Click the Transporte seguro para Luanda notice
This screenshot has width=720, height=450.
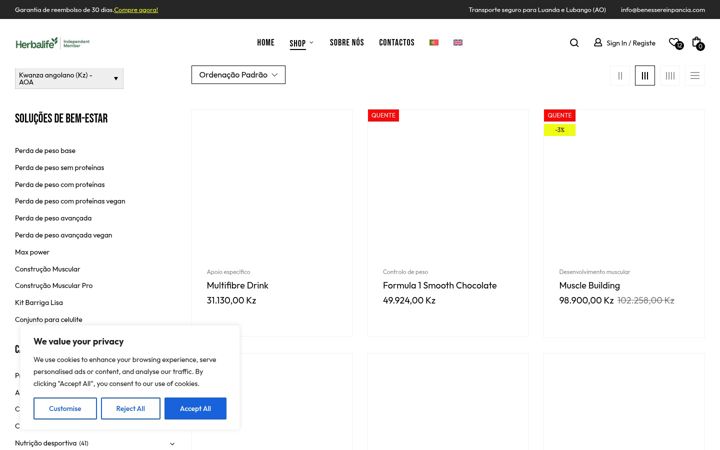[x=537, y=10]
